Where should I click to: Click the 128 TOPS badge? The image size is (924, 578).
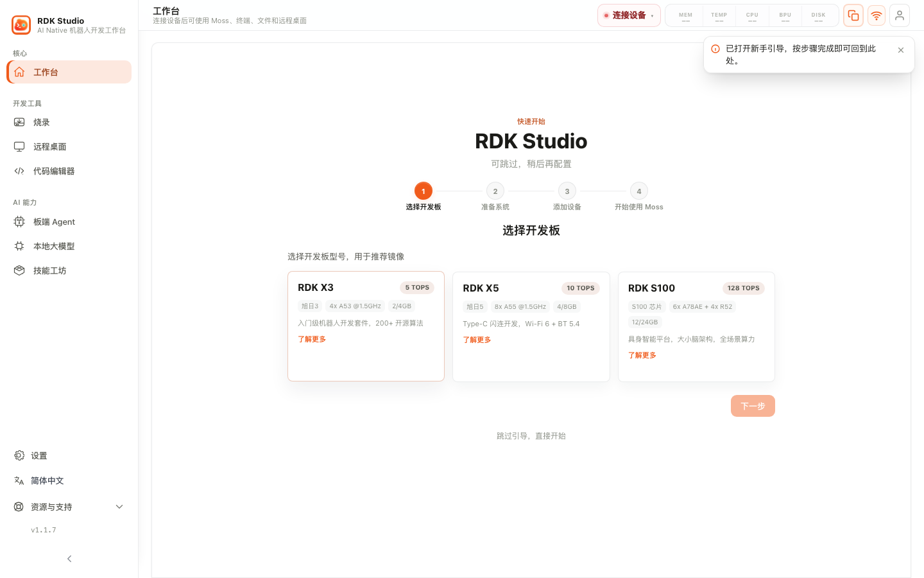click(x=744, y=288)
